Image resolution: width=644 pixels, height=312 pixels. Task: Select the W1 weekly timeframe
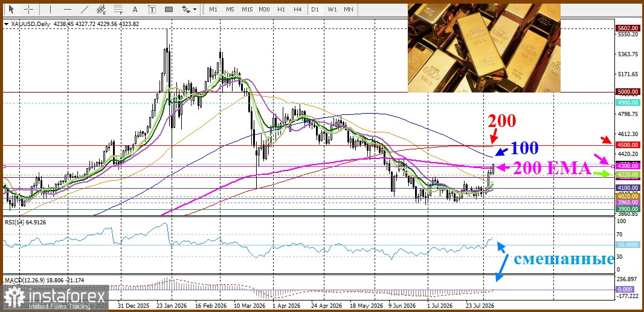[332, 9]
